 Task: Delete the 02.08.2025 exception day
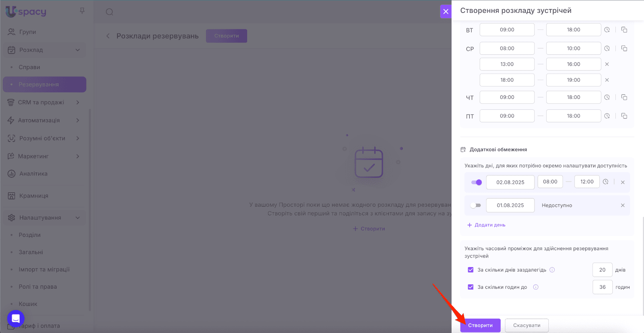[623, 182]
